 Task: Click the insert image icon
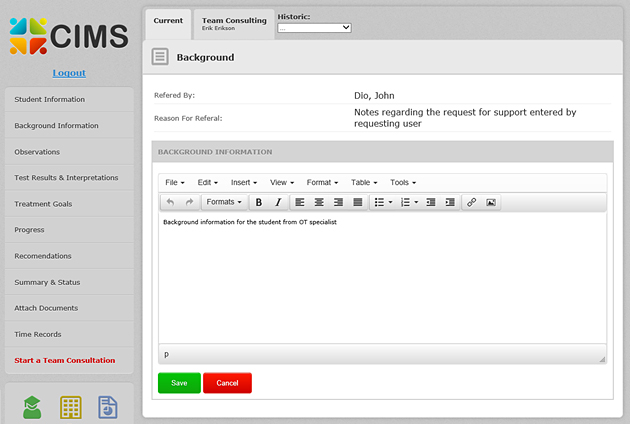[491, 202]
